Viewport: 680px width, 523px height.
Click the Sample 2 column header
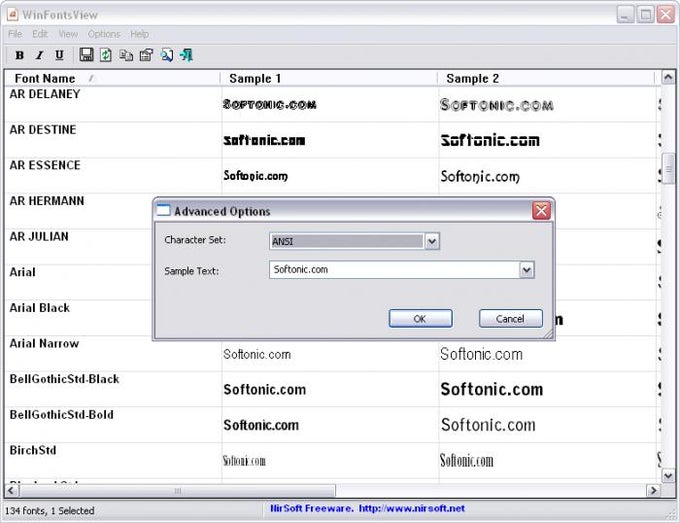(x=546, y=78)
